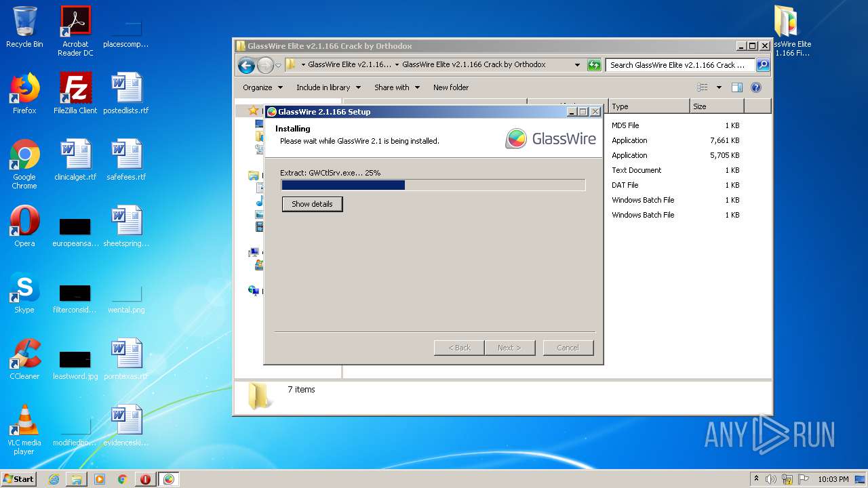The width and height of the screenshot is (868, 488).
Task: Open the Start menu
Action: click(x=19, y=479)
